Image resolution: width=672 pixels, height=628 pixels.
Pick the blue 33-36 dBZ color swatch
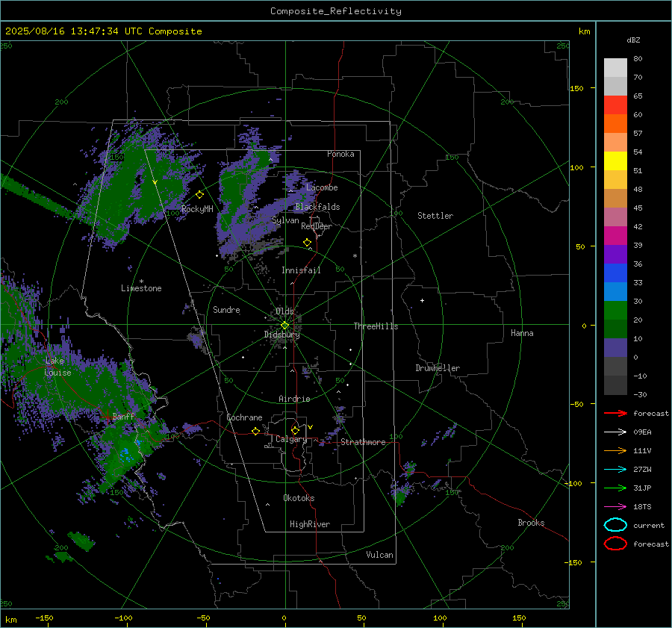[615, 273]
